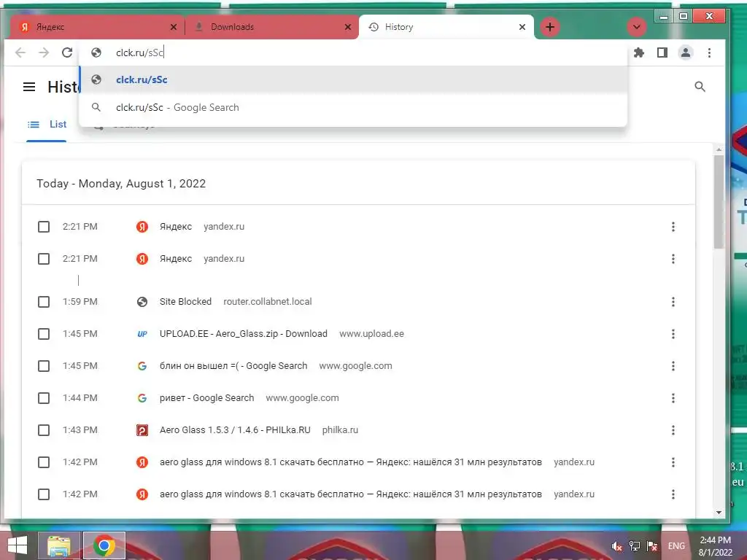Click the Action Center flag tray icon

pos(652,546)
